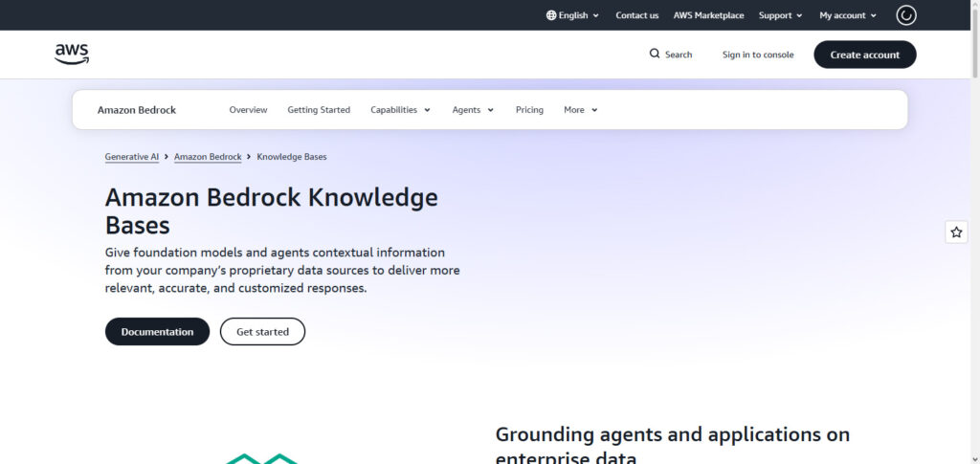Click the Search field label
The height and width of the screenshot is (464, 980).
(x=679, y=55)
